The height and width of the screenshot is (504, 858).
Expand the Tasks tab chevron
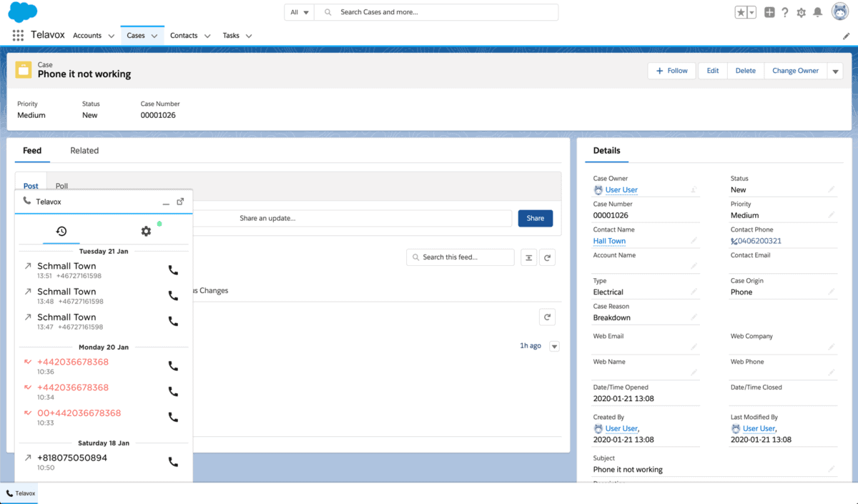pos(249,36)
